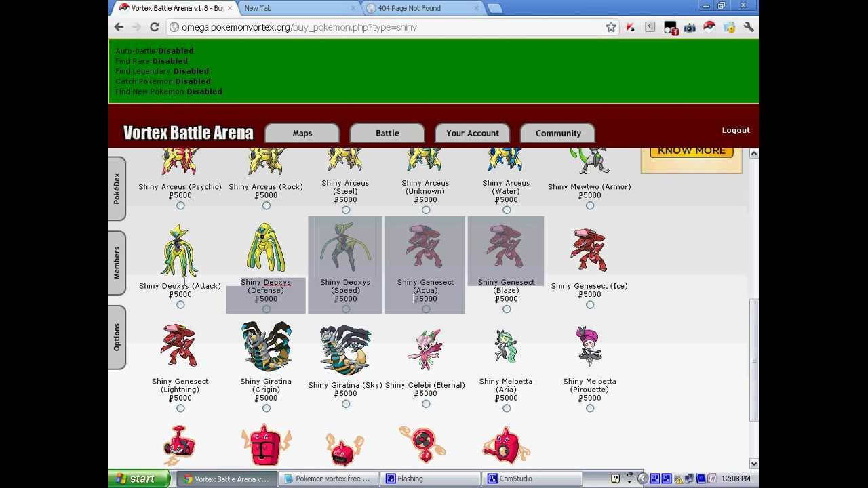
Task: Click the Find Legendary Disabled status text
Action: point(162,71)
